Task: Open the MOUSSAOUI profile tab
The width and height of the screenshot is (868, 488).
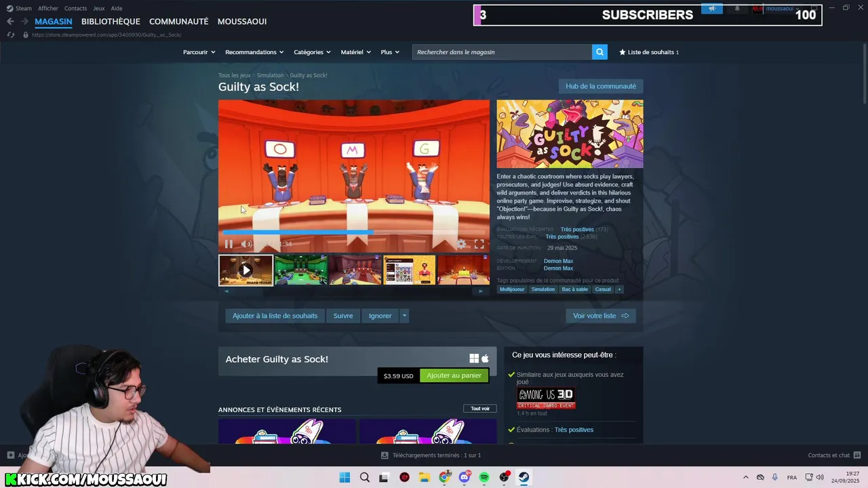Action: 242,22
